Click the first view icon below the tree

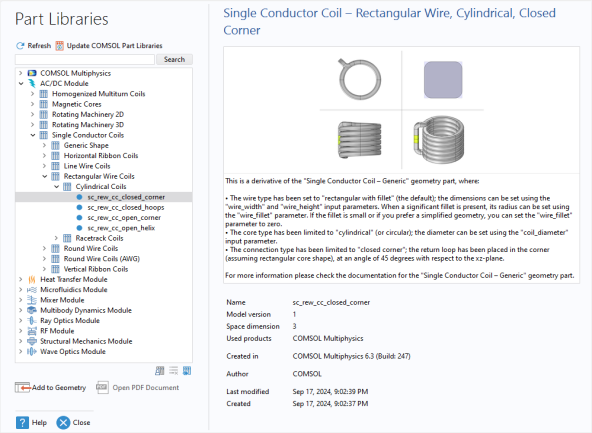point(160,371)
